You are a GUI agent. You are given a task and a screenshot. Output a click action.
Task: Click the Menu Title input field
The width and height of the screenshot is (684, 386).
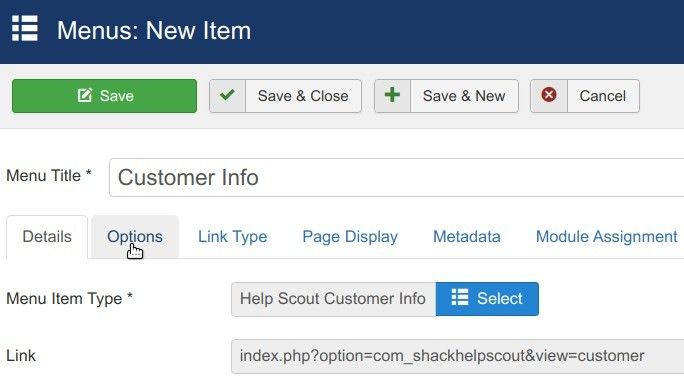pyautogui.click(x=397, y=178)
